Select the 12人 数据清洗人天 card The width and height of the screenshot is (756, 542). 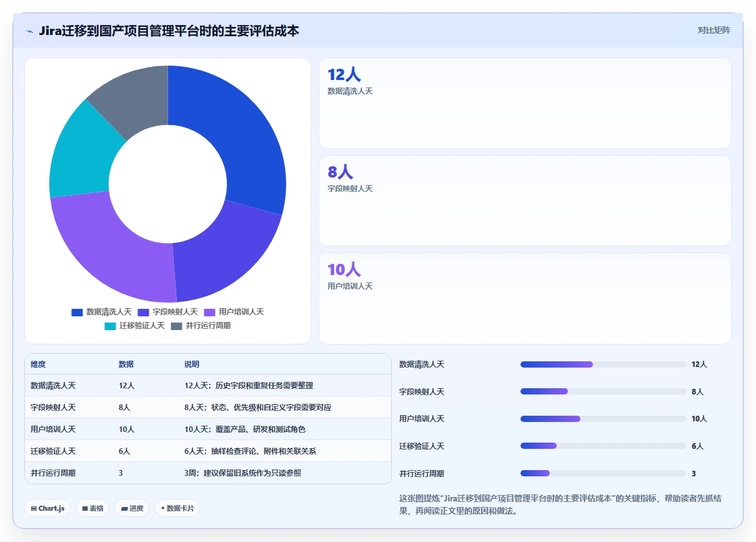[525, 103]
